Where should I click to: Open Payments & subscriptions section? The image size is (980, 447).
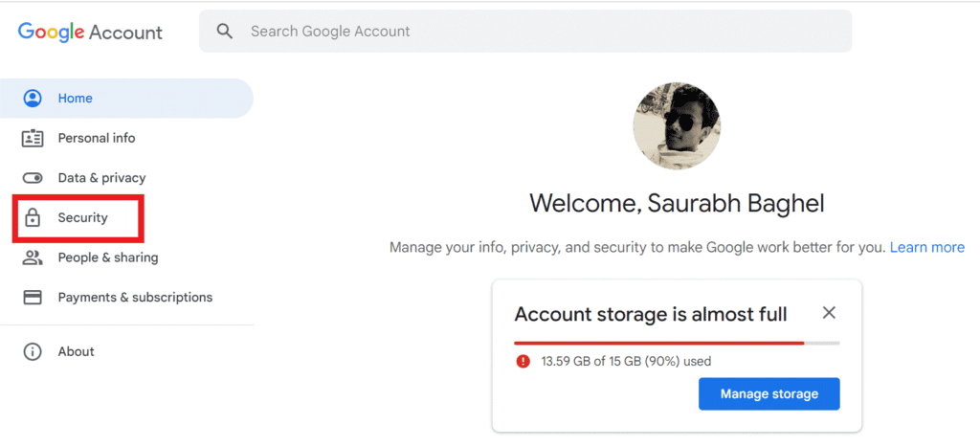pos(135,297)
